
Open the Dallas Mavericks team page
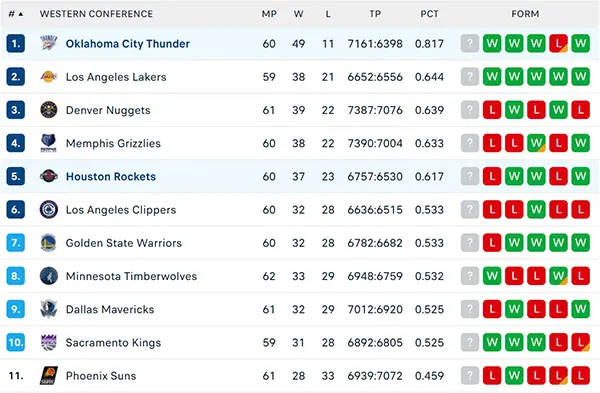click(110, 309)
